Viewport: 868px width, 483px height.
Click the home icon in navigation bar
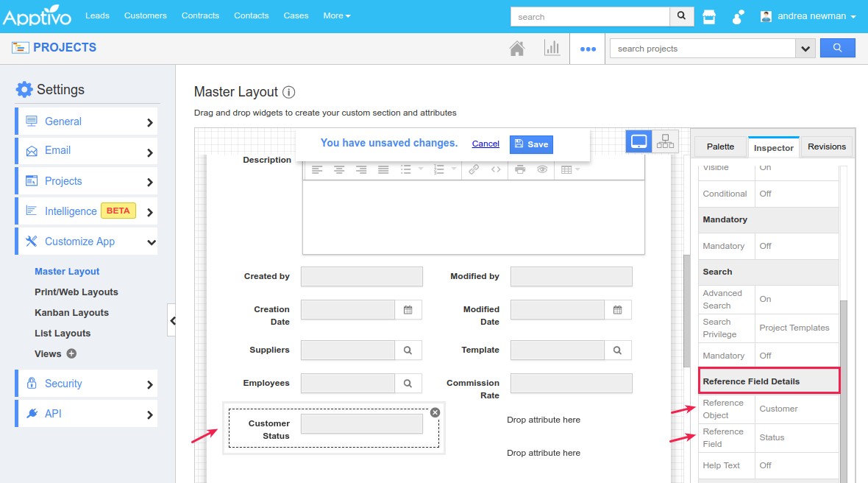point(517,47)
